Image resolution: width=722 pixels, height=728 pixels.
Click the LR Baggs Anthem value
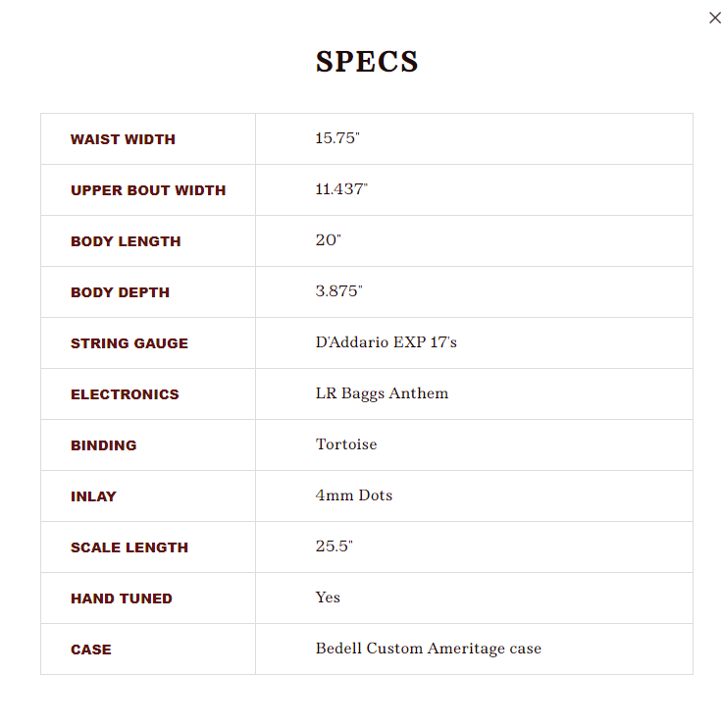[382, 393]
